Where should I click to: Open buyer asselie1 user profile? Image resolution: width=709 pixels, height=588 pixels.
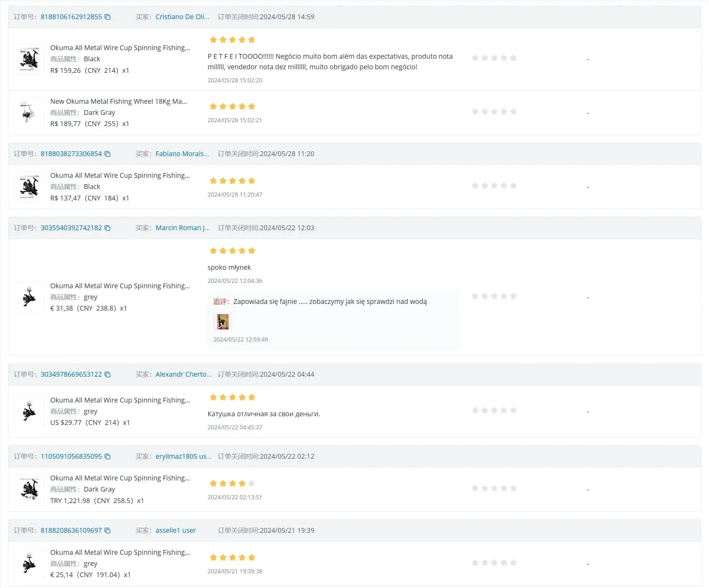pyautogui.click(x=176, y=530)
